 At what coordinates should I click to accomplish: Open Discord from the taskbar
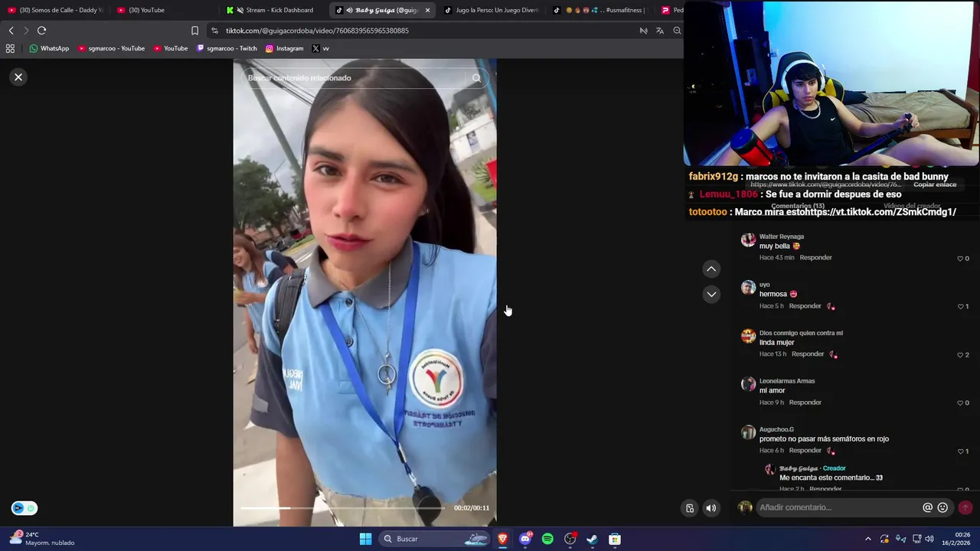(x=525, y=539)
